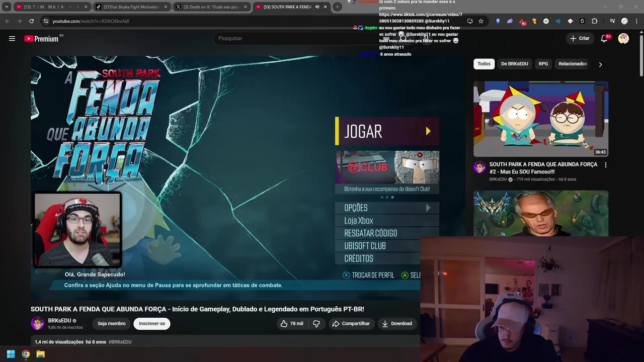Close the Yuri Boyka TikTok tab
644x362 pixels.
tap(166, 7)
